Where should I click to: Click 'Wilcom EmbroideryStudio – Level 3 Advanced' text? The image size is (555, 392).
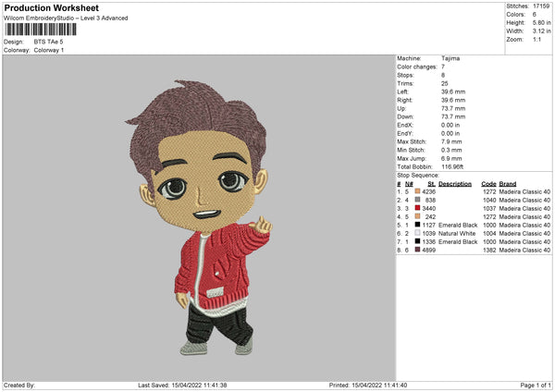[66, 18]
